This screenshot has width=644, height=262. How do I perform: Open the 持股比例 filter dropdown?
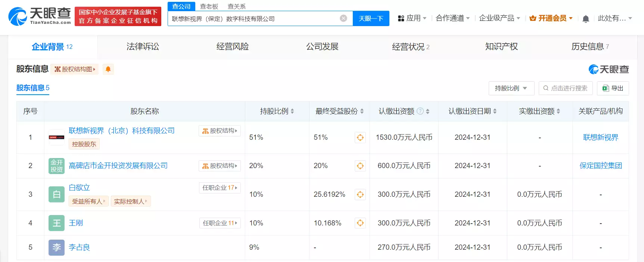(x=511, y=88)
